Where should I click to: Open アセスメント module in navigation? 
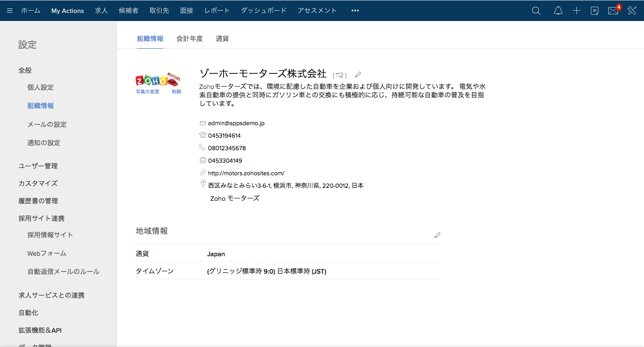click(317, 11)
